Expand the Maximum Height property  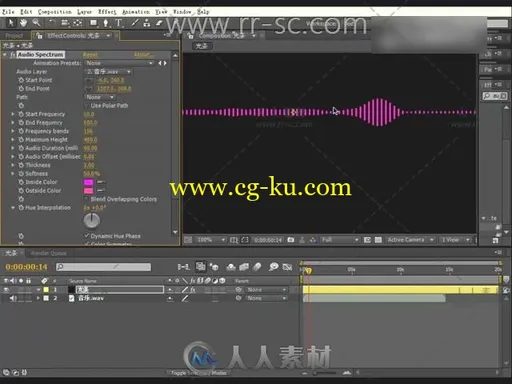13,140
